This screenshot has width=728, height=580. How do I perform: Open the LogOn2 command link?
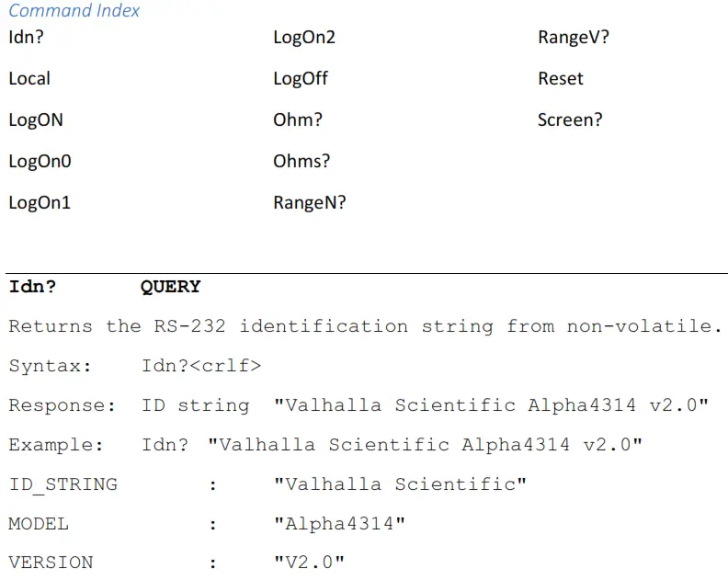[x=304, y=38]
